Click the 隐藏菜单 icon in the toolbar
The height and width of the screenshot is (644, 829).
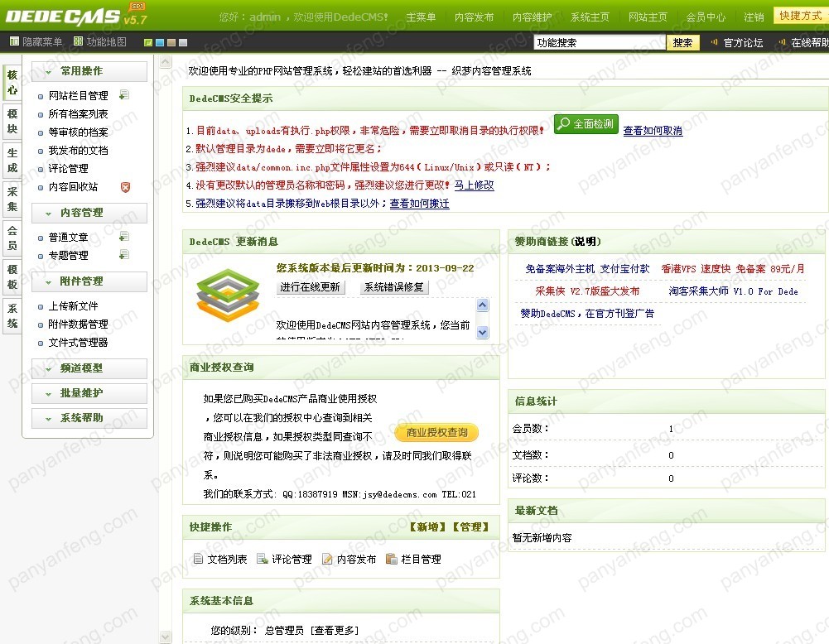14,41
